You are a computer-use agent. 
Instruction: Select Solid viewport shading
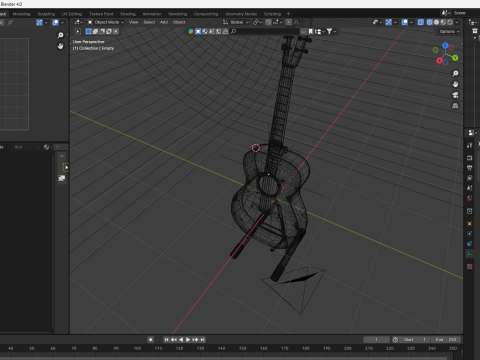[x=436, y=22]
